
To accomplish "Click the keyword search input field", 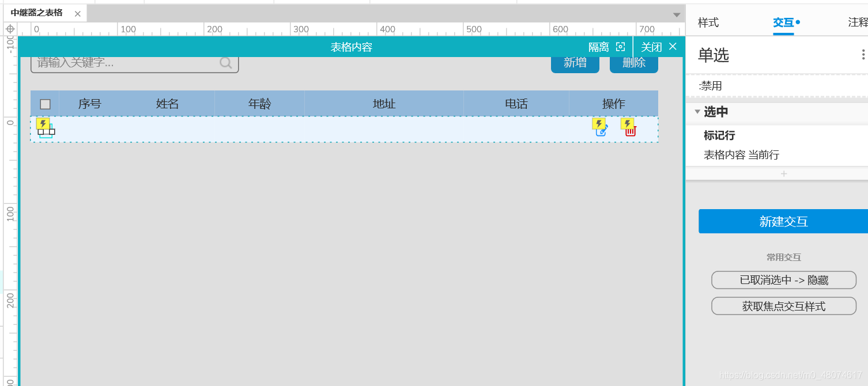I will click(x=134, y=63).
